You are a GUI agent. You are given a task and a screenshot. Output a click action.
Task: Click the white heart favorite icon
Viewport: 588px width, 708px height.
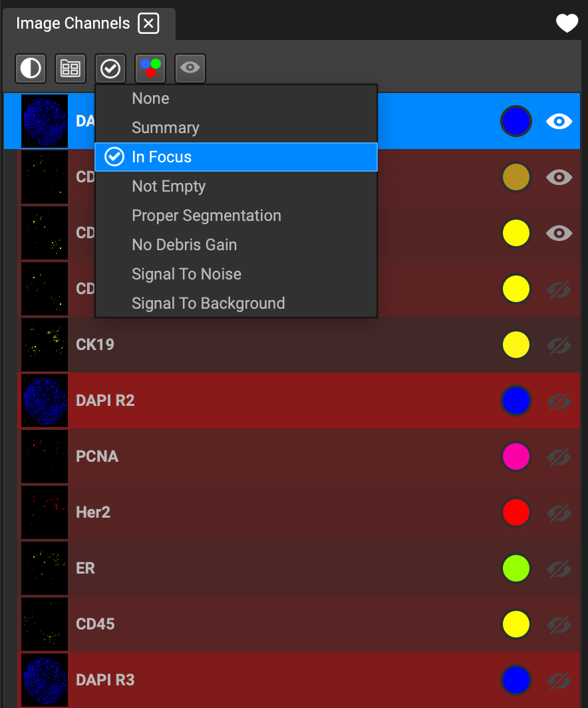coord(567,23)
